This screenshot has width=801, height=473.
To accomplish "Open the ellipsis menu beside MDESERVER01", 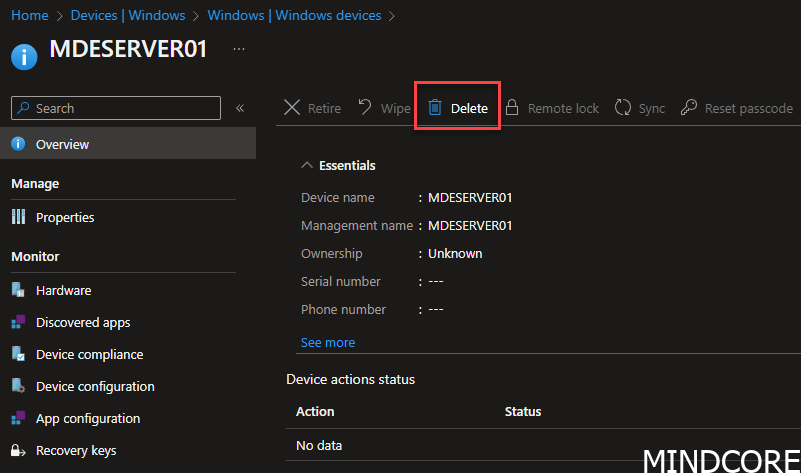I will pyautogui.click(x=239, y=49).
